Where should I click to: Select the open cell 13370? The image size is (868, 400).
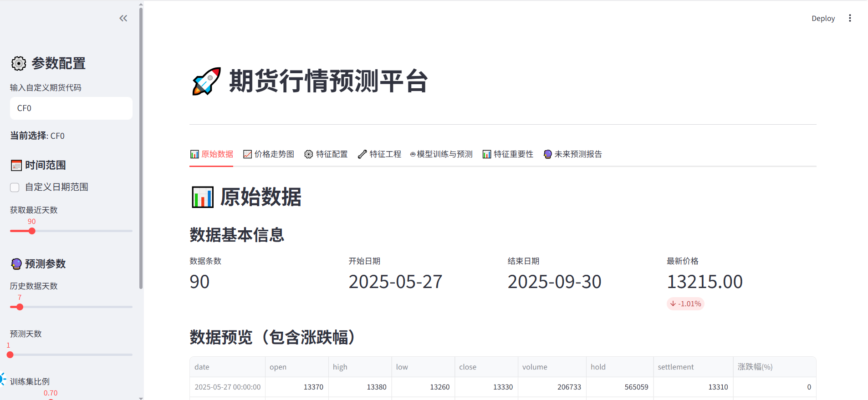pyautogui.click(x=296, y=387)
